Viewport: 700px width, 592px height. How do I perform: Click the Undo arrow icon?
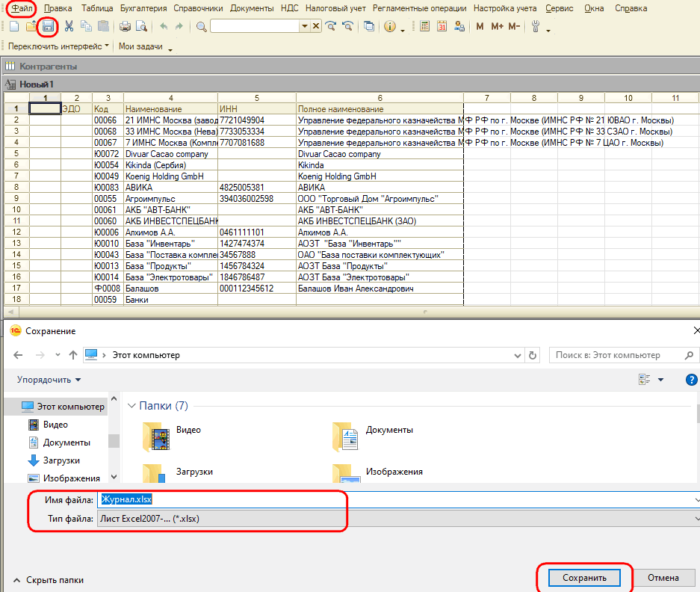[x=164, y=26]
